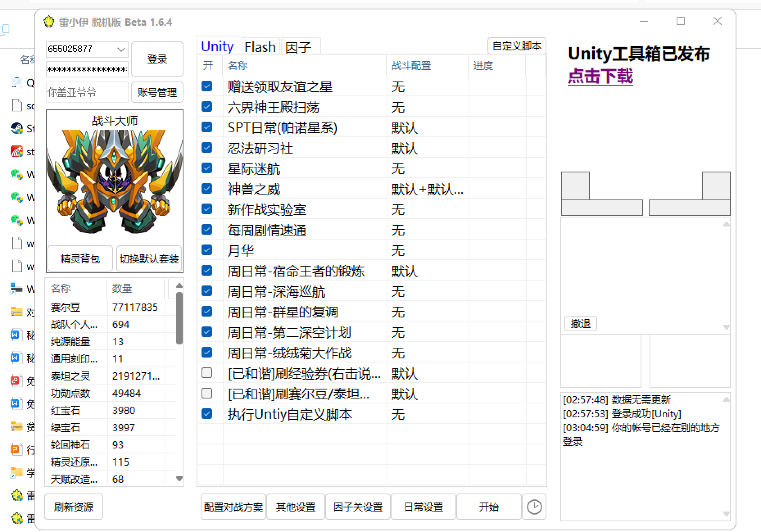
Task: Switch to the Unity tab
Action: [x=217, y=46]
